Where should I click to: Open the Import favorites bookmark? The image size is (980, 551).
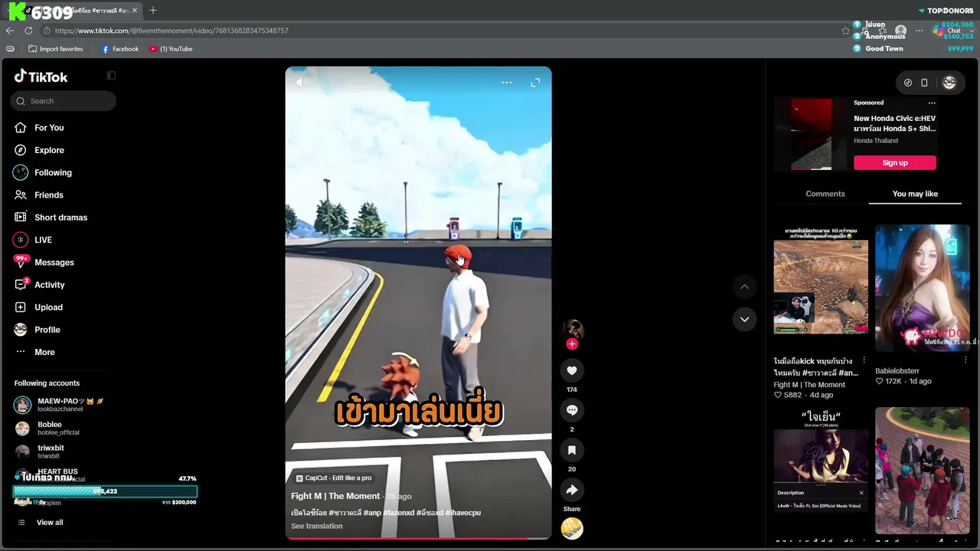pyautogui.click(x=56, y=49)
